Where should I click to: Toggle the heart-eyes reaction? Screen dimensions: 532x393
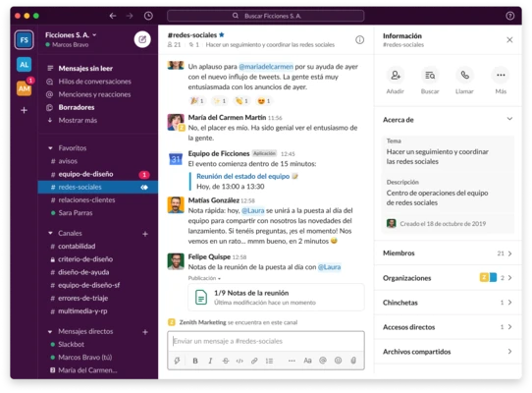pos(264,101)
